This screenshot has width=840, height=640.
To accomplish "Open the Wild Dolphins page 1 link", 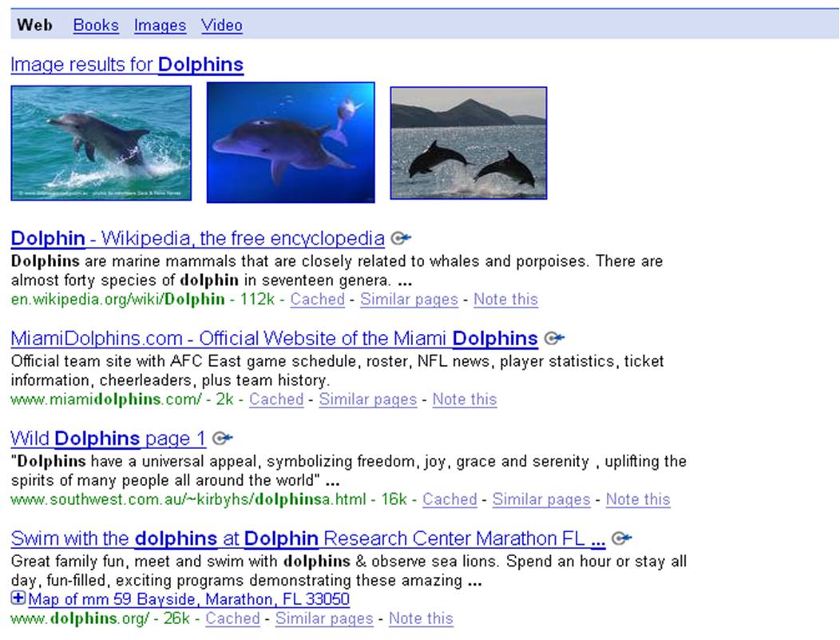I will tap(109, 439).
